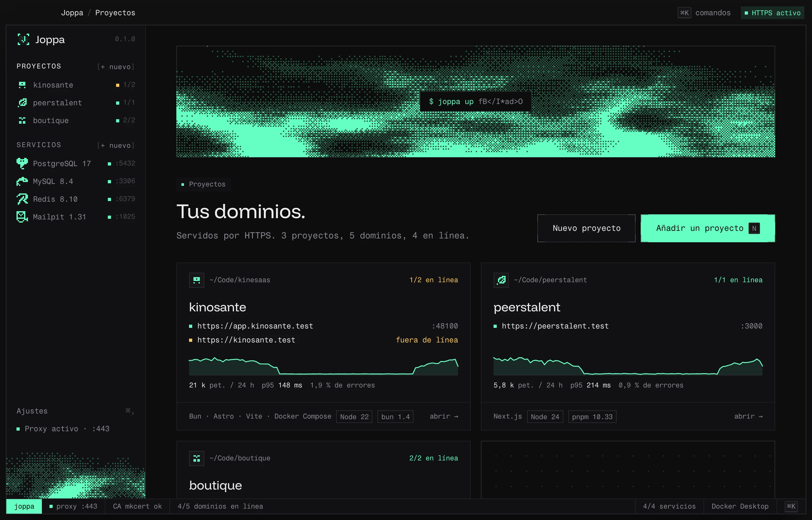Click kinosante project icon in sidebar
This screenshot has width=812, height=520.
click(x=22, y=85)
